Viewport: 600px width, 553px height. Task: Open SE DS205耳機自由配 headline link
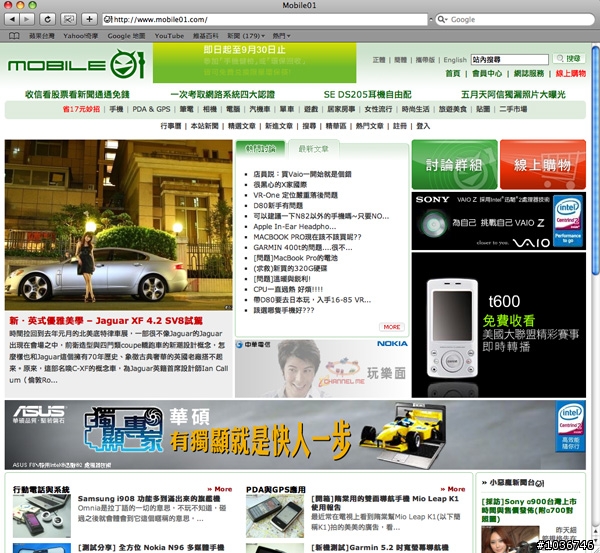pyautogui.click(x=367, y=95)
